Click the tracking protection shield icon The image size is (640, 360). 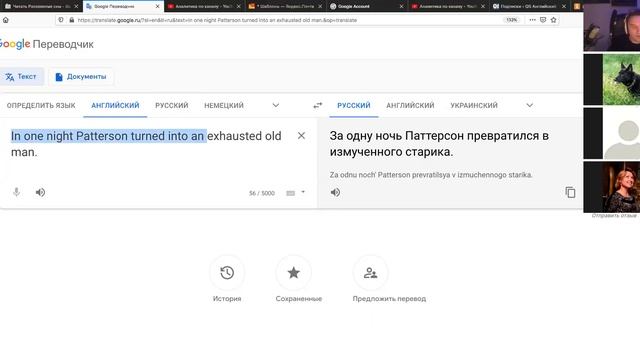[61, 20]
